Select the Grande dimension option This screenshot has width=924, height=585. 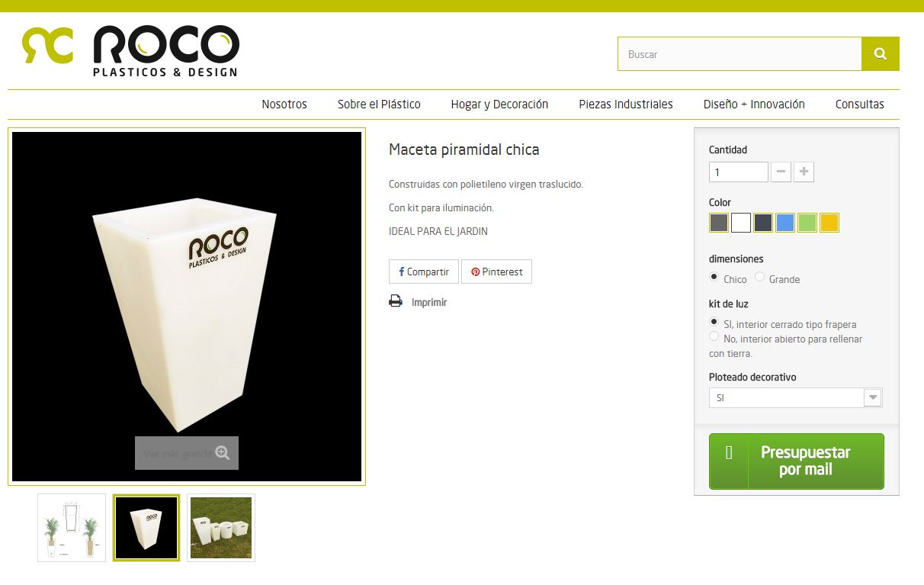760,277
